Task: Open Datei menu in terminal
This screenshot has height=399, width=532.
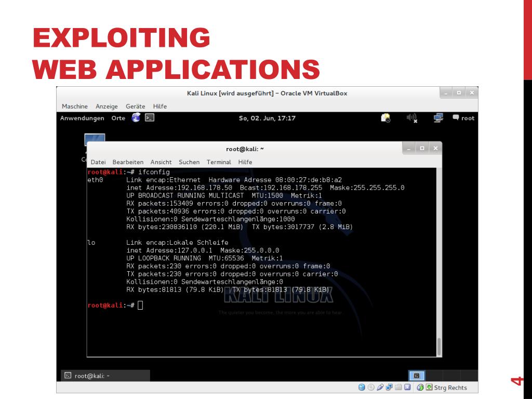Action: tap(98, 162)
